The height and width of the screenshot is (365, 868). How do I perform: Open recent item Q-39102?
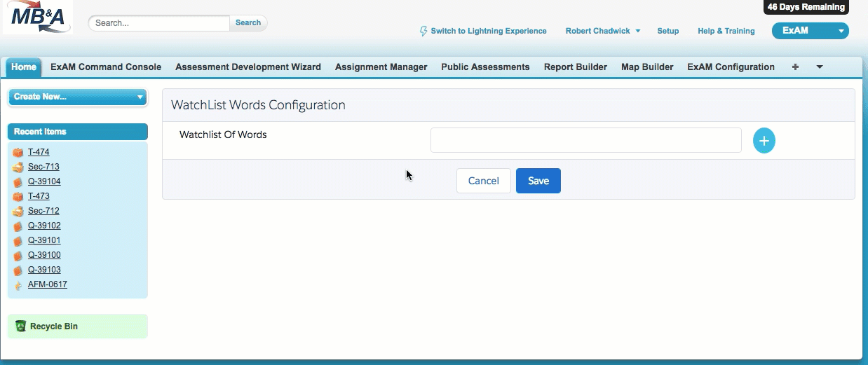44,226
